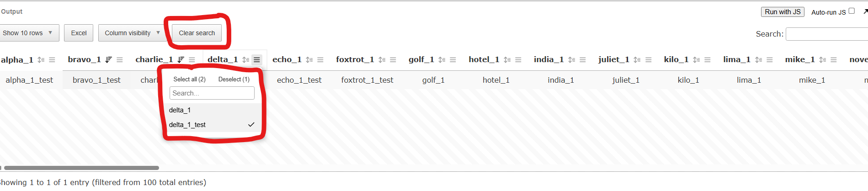Click the Clear search button
Image resolution: width=868 pixels, height=191 pixels.
[197, 33]
